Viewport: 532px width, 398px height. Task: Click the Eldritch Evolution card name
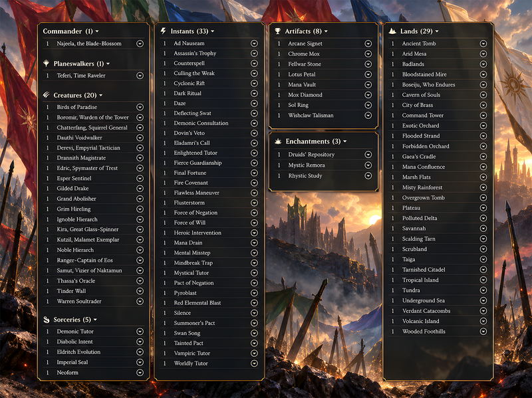[x=78, y=352]
